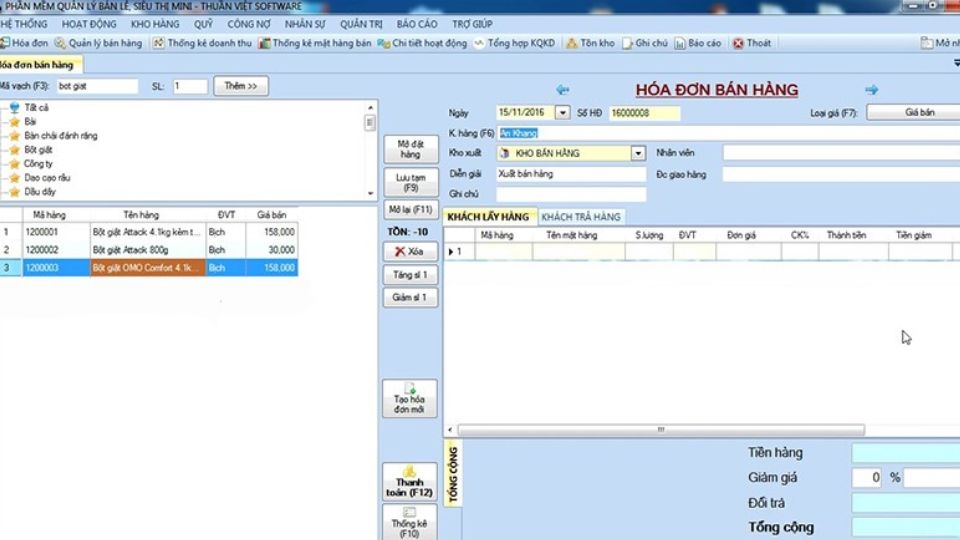Click the Thêm >> button

pyautogui.click(x=240, y=87)
